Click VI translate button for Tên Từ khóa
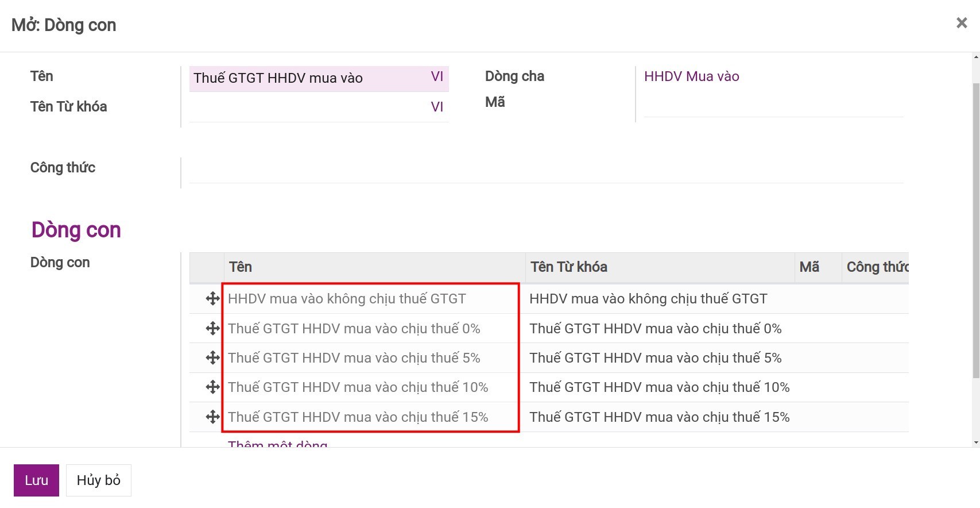The image size is (980, 508). 437,107
